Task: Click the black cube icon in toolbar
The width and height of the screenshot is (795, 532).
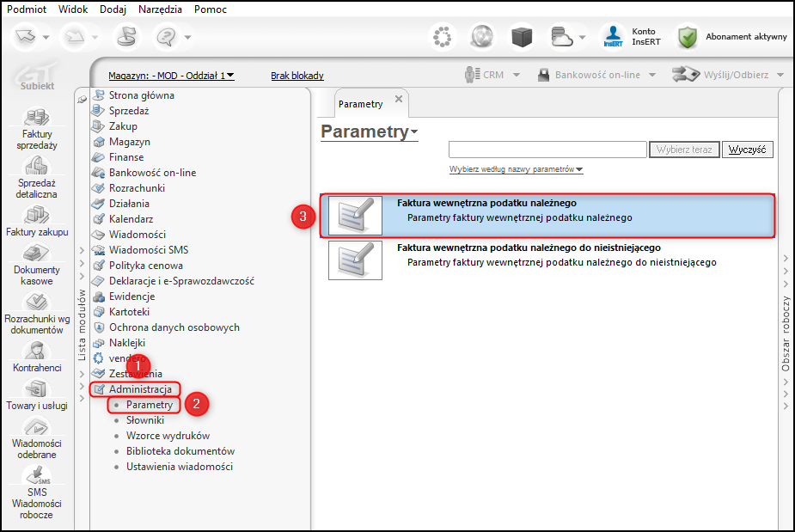Action: pyautogui.click(x=522, y=36)
